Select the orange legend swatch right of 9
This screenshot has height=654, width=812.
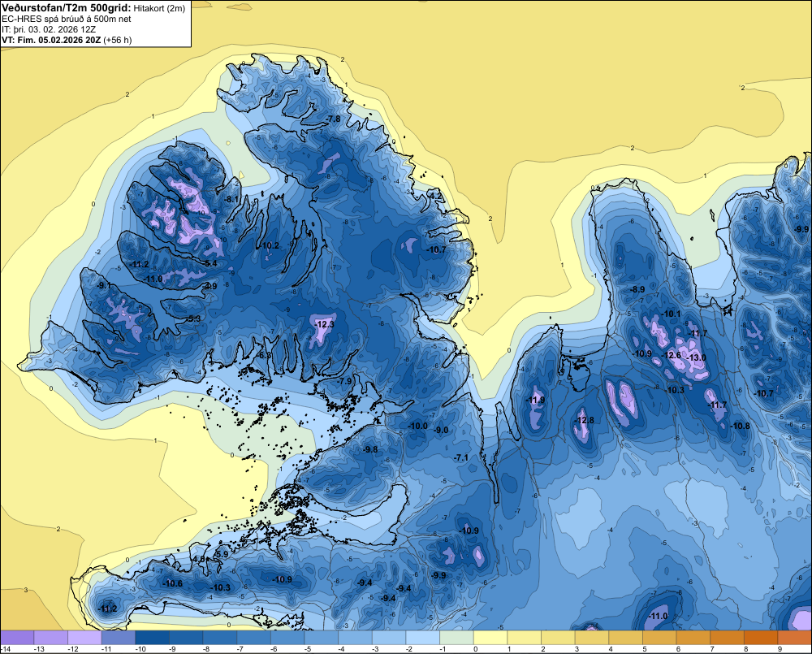795,638
